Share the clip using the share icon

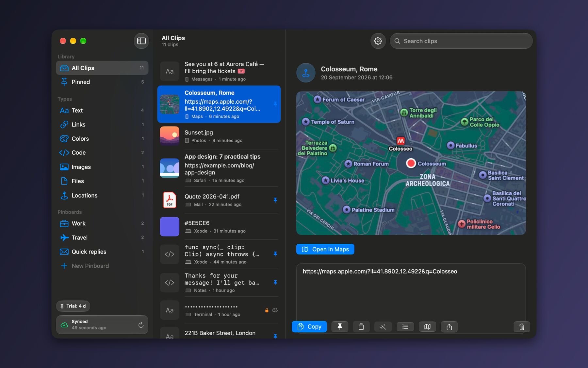tap(449, 327)
